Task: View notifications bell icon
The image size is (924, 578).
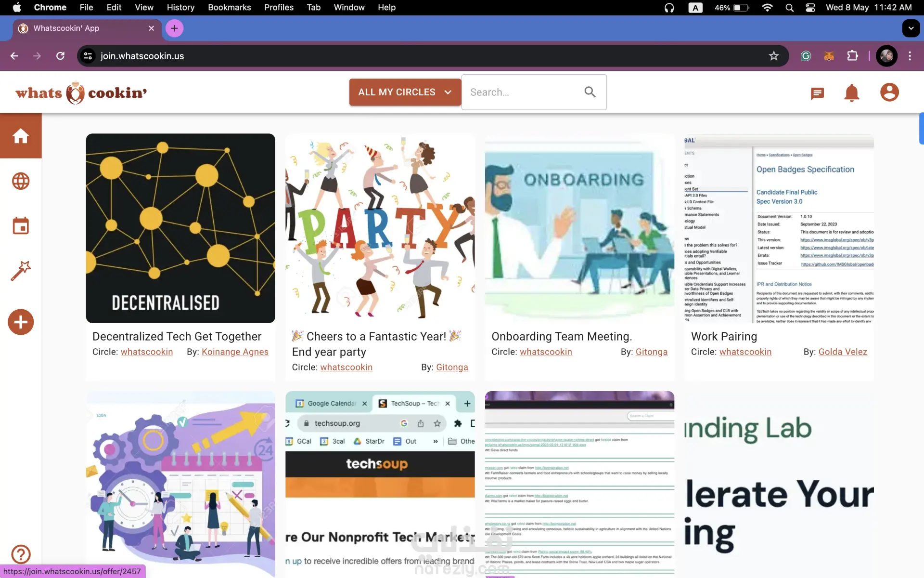Action: 851,92
